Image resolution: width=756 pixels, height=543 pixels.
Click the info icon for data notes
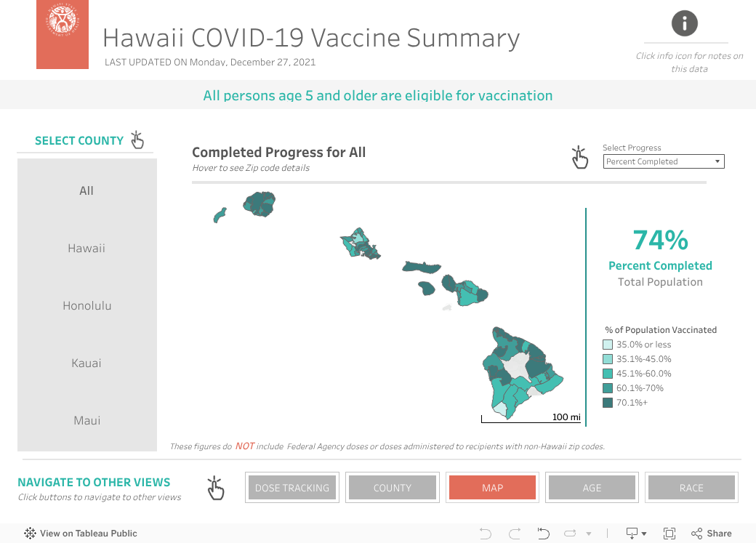click(685, 23)
